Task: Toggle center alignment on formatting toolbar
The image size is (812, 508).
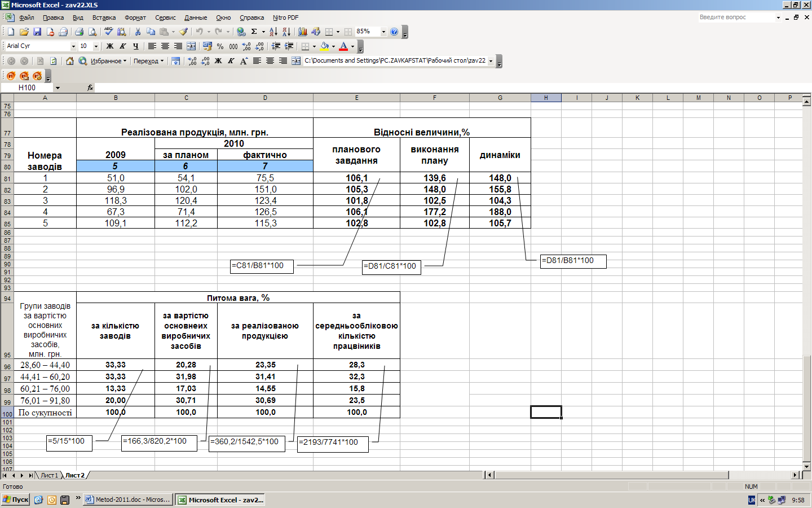Action: pos(165,46)
